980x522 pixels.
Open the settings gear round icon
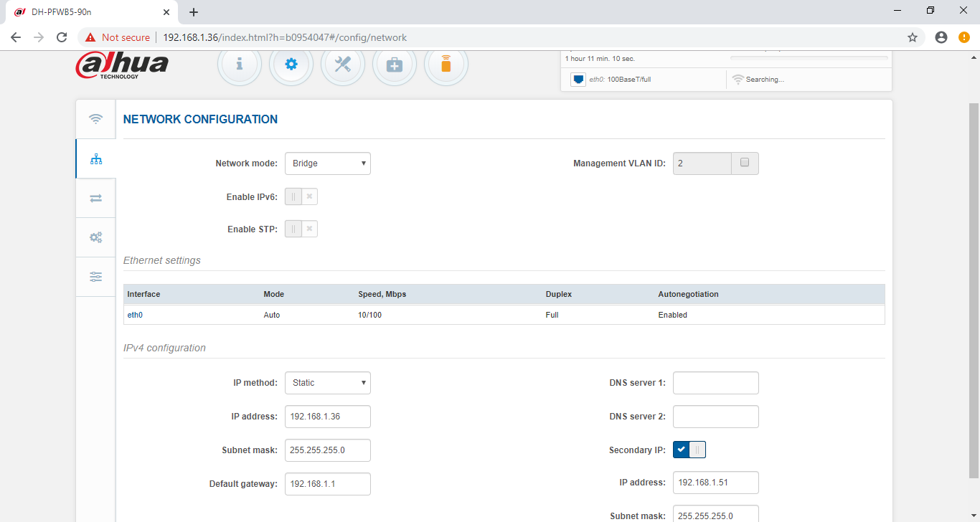291,64
